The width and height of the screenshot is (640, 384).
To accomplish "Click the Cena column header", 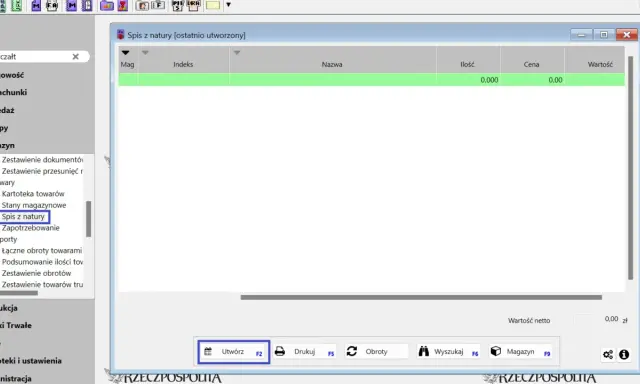I will [531, 64].
